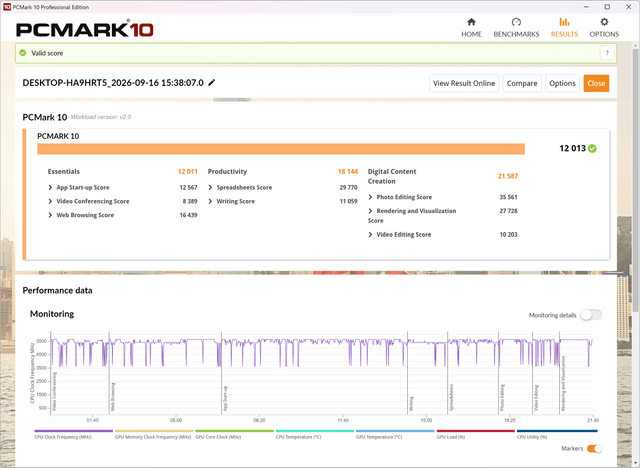
Task: Click the result Options button
Action: coord(562,83)
